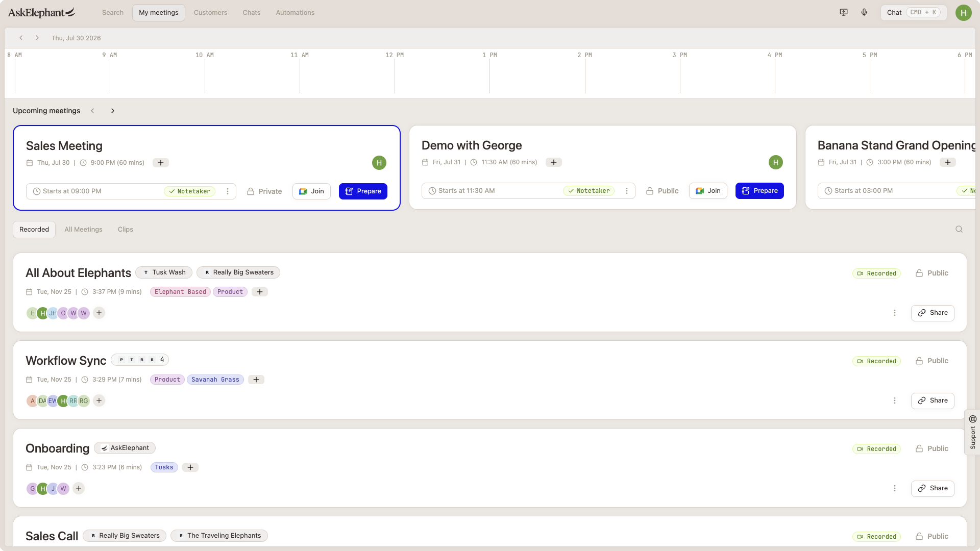Image resolution: width=980 pixels, height=551 pixels.
Task: Click the microphone icon in top bar
Action: pos(864,12)
